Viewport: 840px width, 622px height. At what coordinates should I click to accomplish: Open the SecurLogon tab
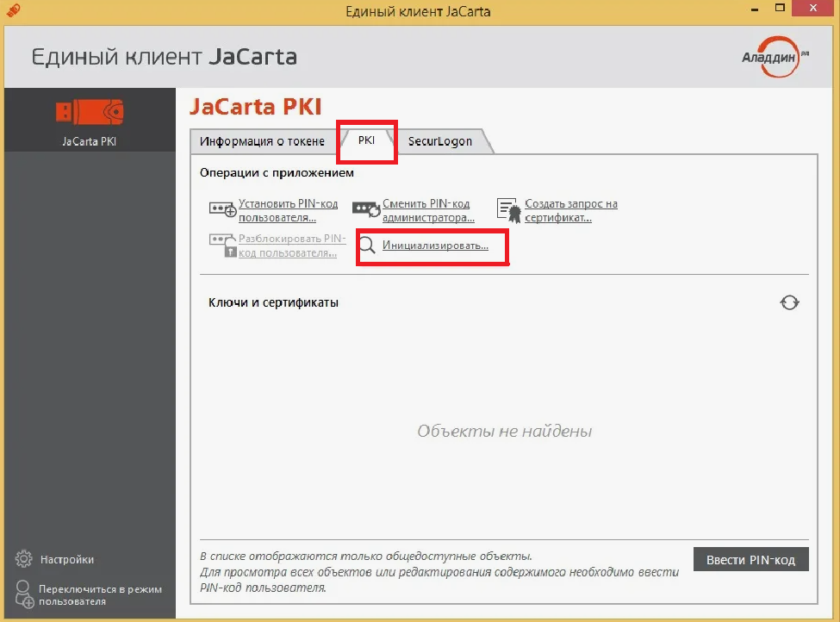[x=440, y=141]
